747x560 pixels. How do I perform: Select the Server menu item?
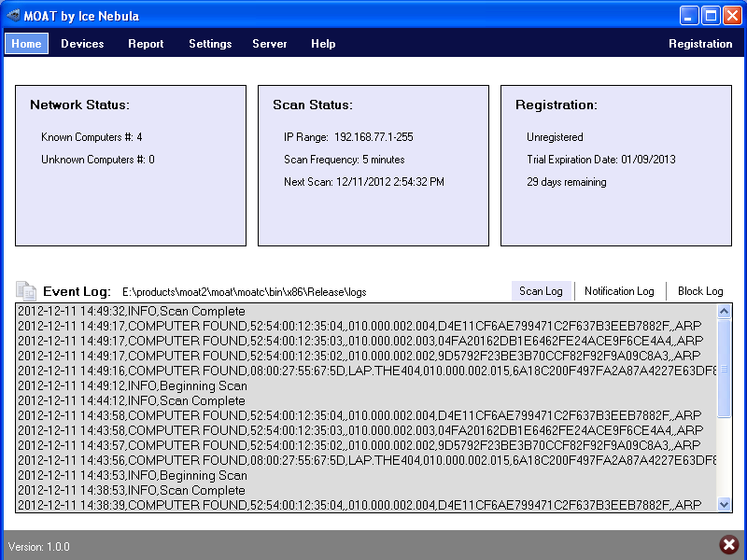point(270,43)
